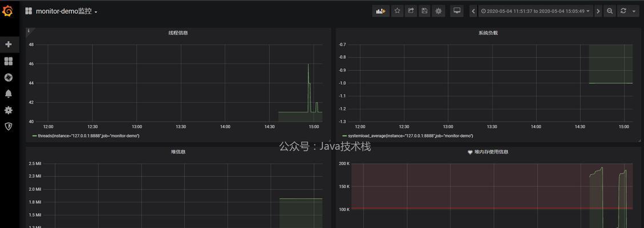Share the dashboard
The width and height of the screenshot is (644, 228).
coord(410,11)
